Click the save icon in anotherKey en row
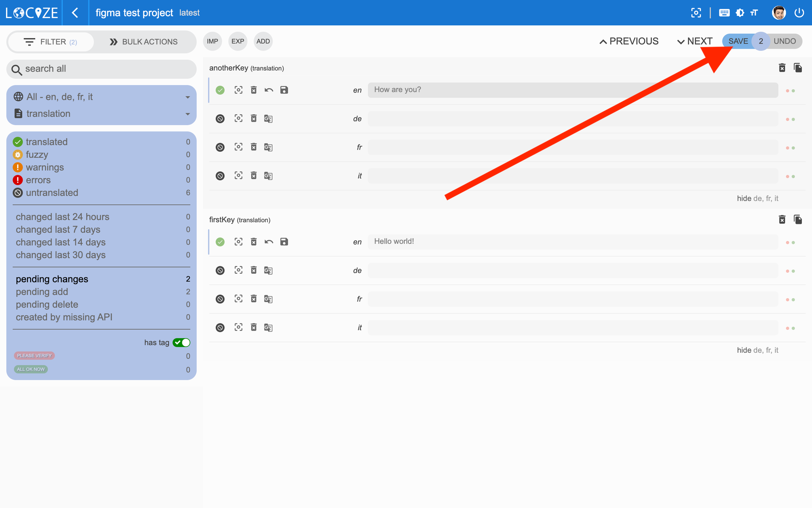 click(284, 90)
